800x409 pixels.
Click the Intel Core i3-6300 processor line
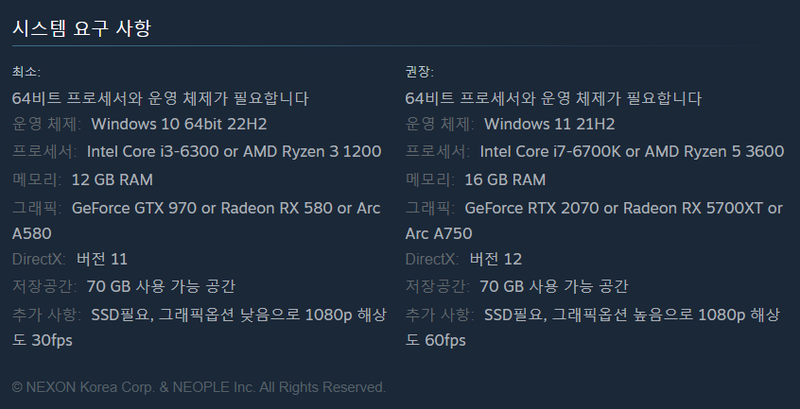[233, 152]
